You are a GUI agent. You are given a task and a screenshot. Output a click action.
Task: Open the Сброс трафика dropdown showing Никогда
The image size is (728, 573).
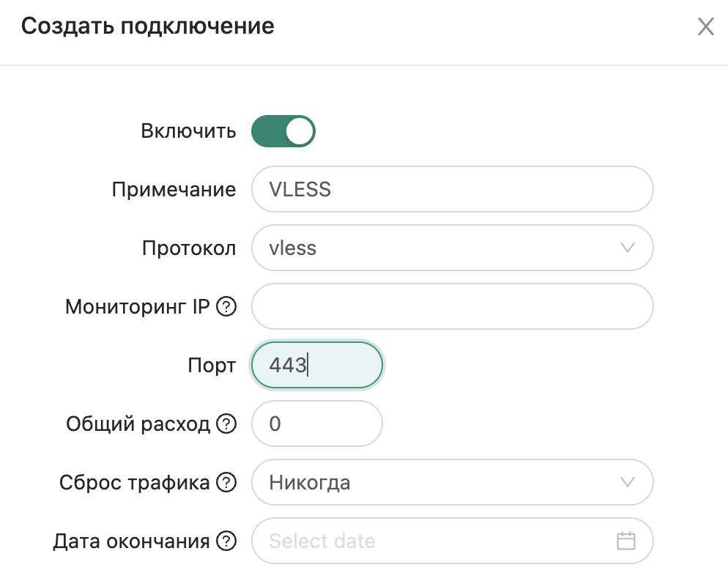[453, 482]
